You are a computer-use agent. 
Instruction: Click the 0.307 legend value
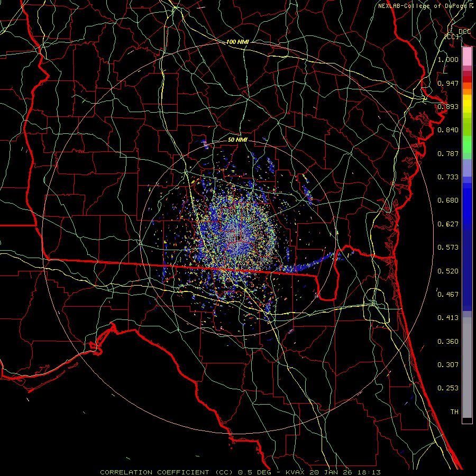coord(448,365)
